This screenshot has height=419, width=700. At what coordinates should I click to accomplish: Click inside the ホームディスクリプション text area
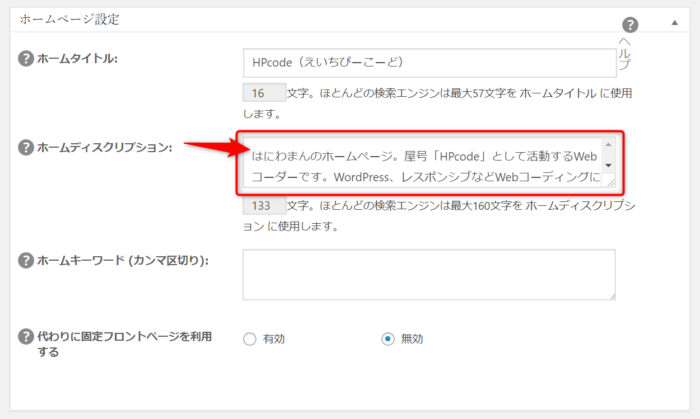pyautogui.click(x=420, y=164)
